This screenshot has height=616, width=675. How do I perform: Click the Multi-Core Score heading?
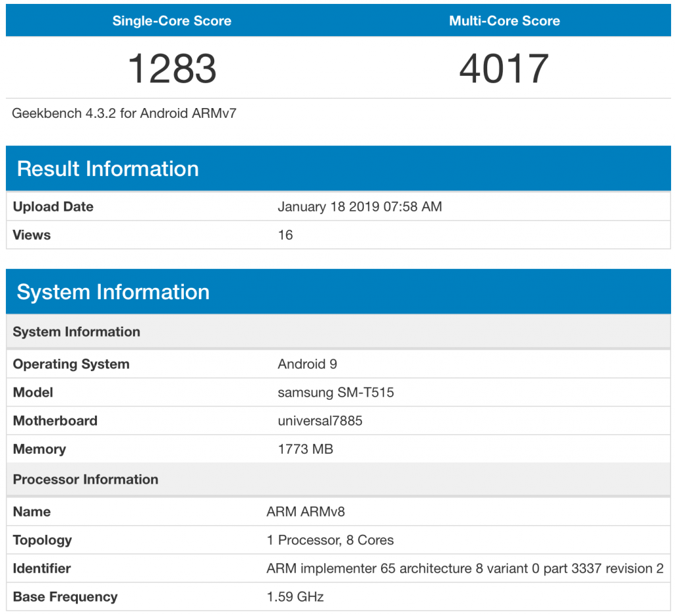(504, 20)
